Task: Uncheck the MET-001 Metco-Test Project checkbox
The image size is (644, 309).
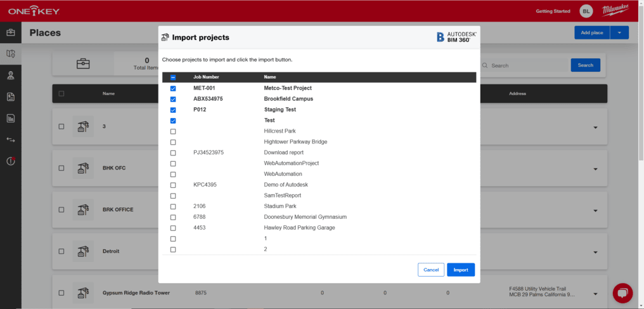Action: tap(173, 88)
